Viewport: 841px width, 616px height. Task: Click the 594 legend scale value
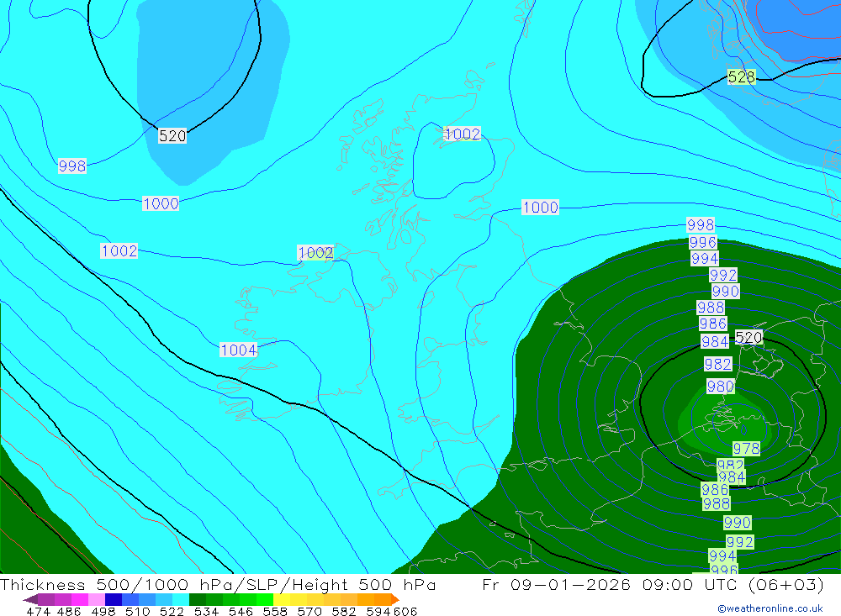pos(378,611)
